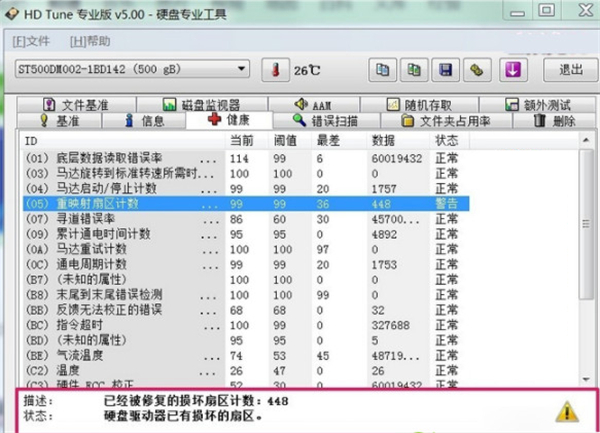Select the 文件夹占用率 tab

[x=445, y=121]
